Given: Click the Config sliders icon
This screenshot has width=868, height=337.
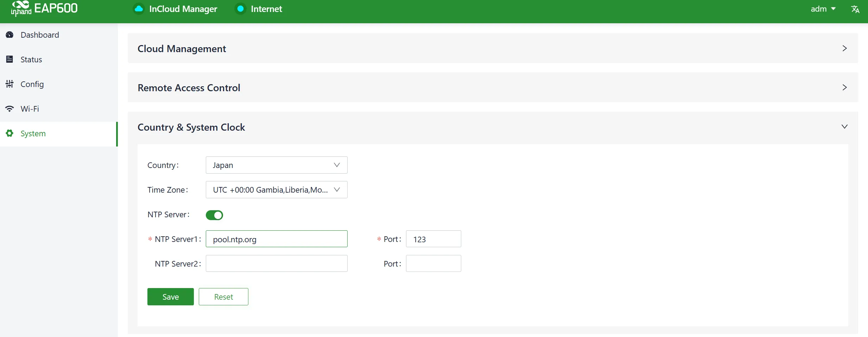Looking at the screenshot, I should tap(10, 84).
